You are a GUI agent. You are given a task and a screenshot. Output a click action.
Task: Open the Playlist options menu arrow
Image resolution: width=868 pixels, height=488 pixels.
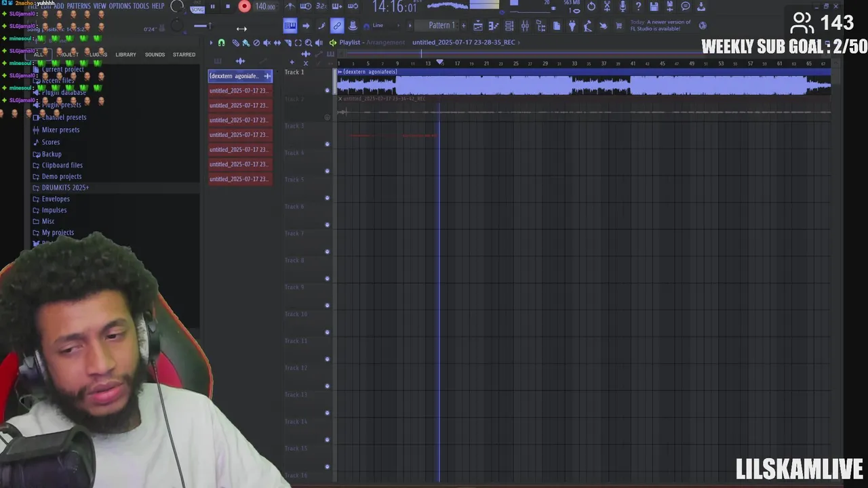tap(211, 43)
